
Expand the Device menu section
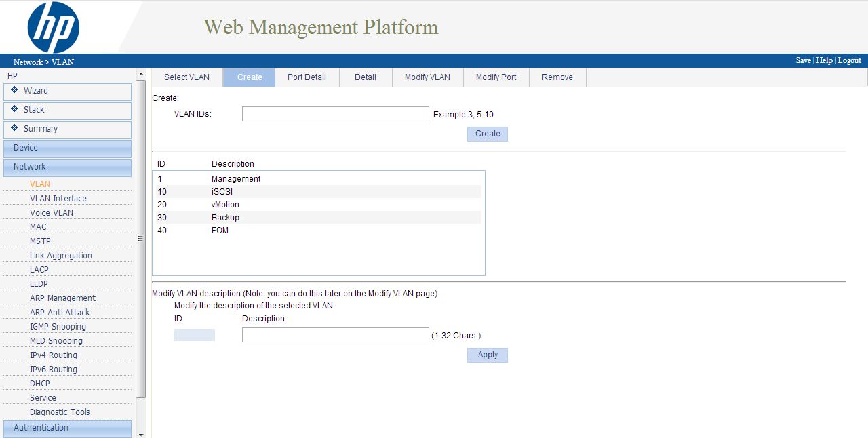pyautogui.click(x=67, y=148)
